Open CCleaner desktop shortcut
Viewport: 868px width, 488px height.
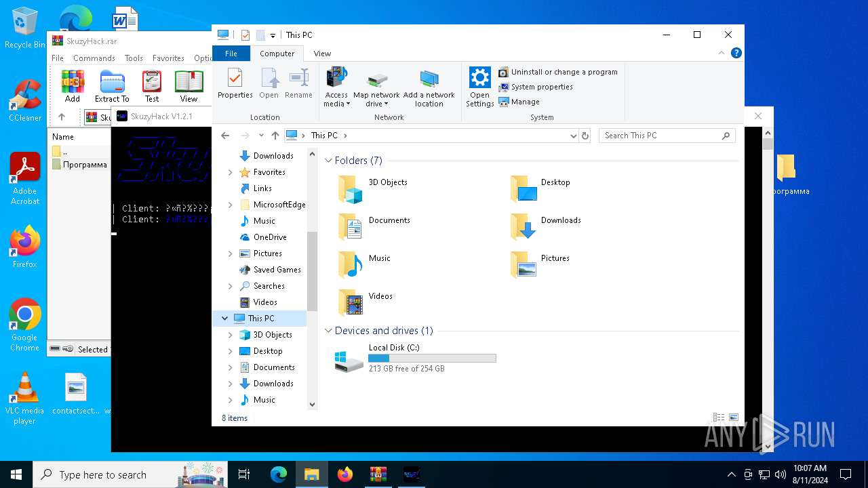[x=25, y=100]
